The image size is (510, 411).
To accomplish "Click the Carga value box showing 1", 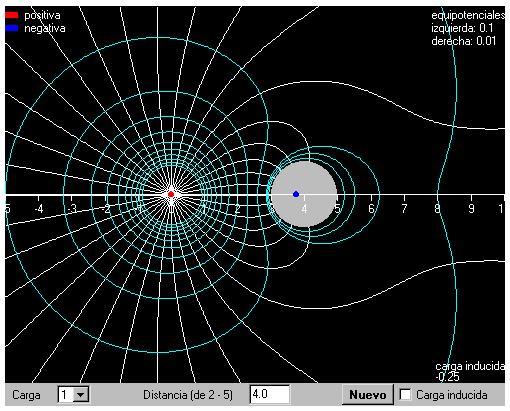I will point(66,395).
